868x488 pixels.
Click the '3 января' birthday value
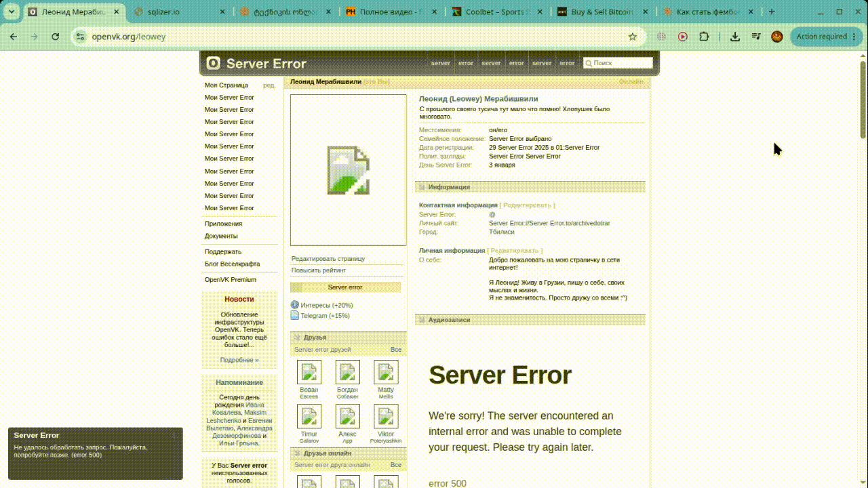click(x=502, y=165)
